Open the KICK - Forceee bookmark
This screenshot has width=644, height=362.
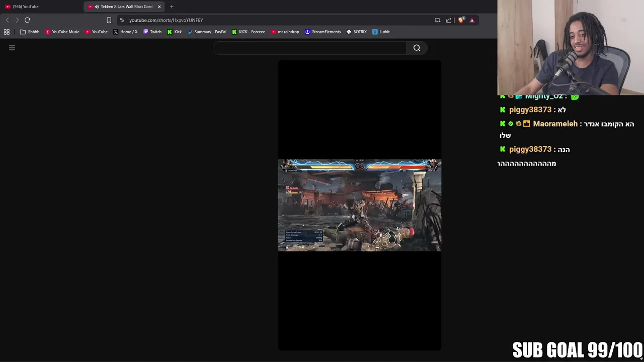[249, 32]
